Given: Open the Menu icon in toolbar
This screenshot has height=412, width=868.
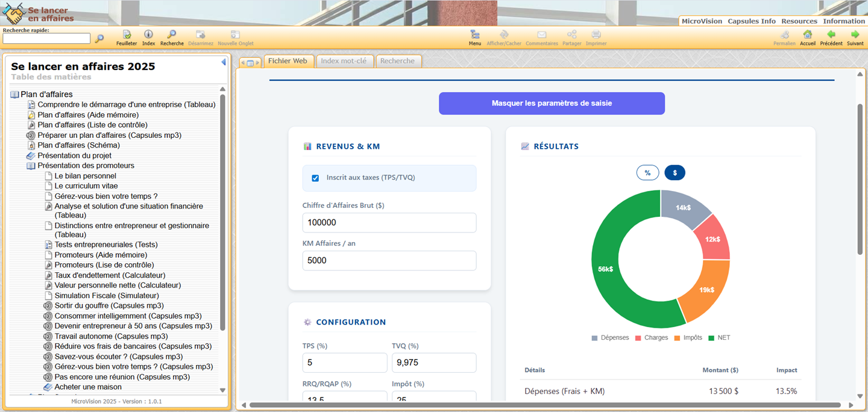Looking at the screenshot, I should [x=475, y=36].
